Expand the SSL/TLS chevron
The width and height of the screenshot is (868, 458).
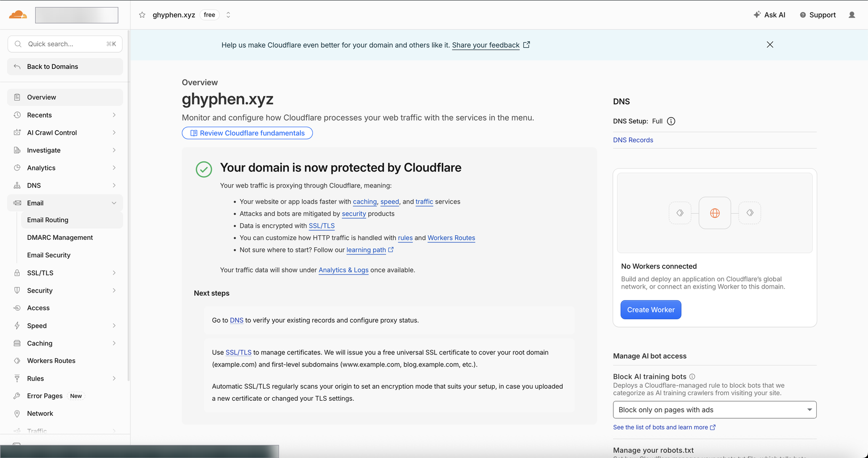[114, 273]
